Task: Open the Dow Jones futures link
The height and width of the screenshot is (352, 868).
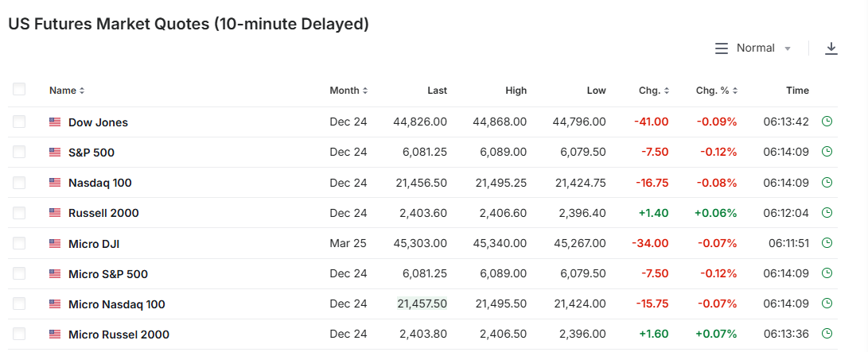Action: (98, 122)
